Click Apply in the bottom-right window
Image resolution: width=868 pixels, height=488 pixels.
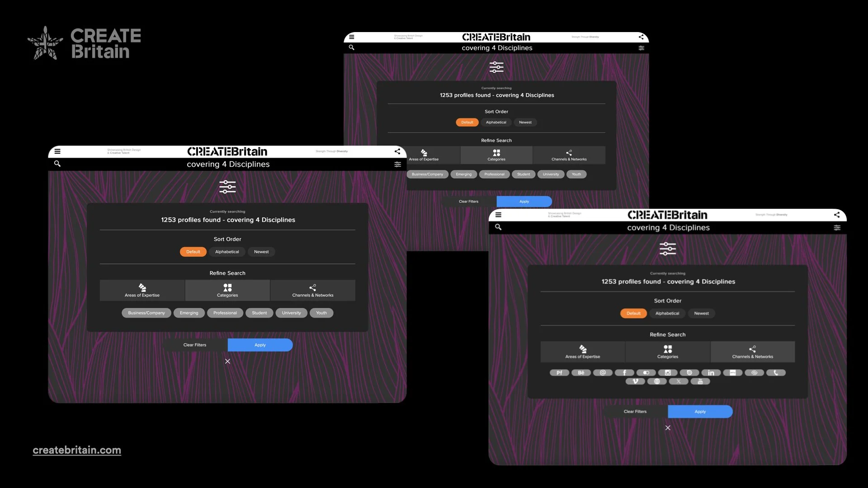[700, 412]
